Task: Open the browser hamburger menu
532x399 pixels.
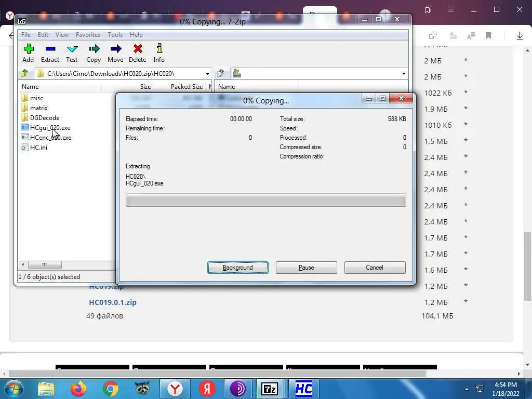Action: pos(451,9)
